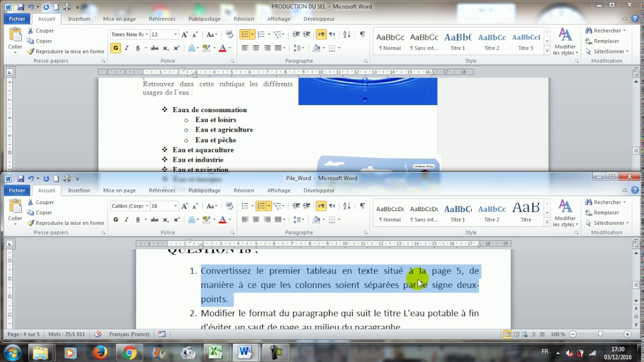Click font color button in Pile_Word window
644x362 pixels.
tap(222, 220)
